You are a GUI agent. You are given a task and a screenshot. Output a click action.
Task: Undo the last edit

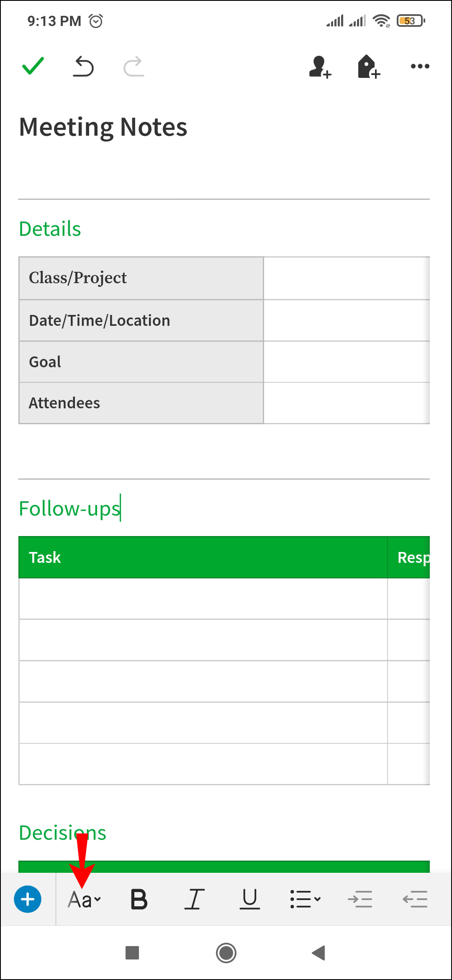(83, 67)
